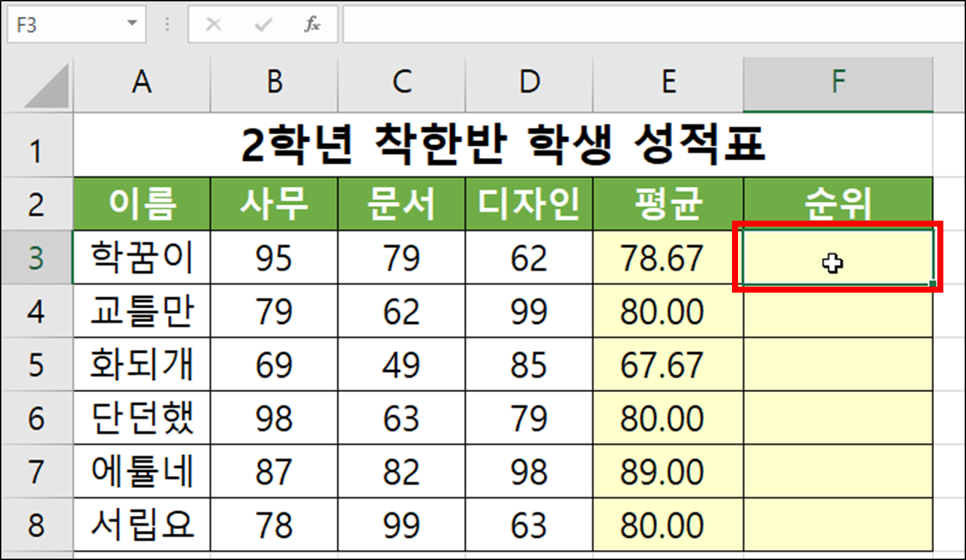
Task: Select the cell containing 학꿈이
Action: 140,257
